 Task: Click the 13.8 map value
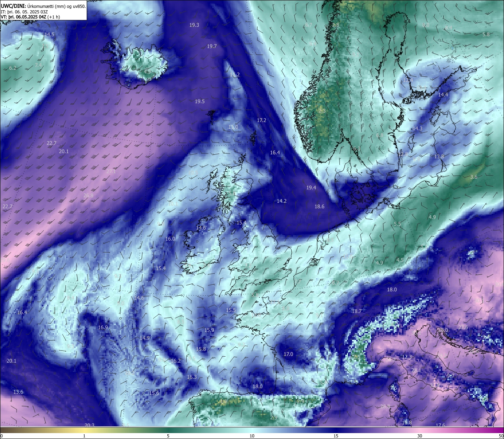click(439, 157)
